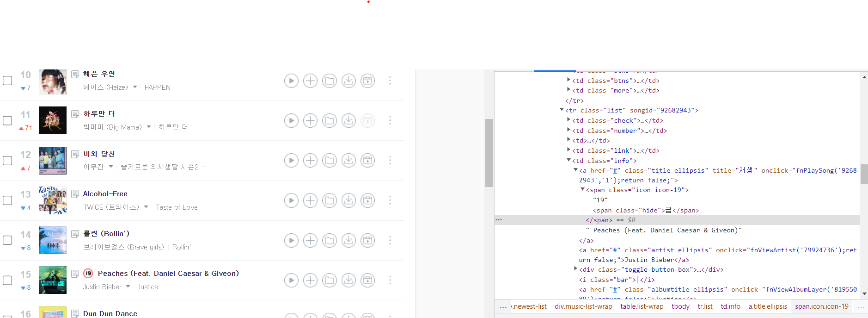Play the song Alcohol-Free

point(291,200)
